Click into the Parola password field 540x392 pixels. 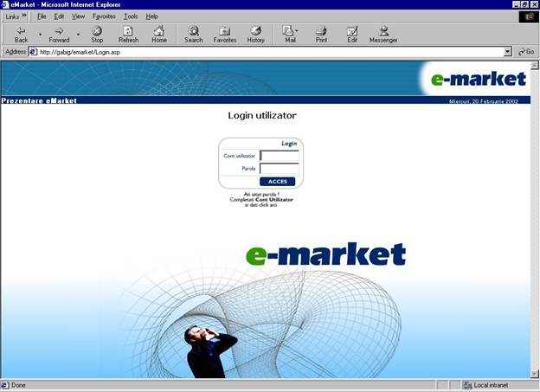(x=280, y=169)
